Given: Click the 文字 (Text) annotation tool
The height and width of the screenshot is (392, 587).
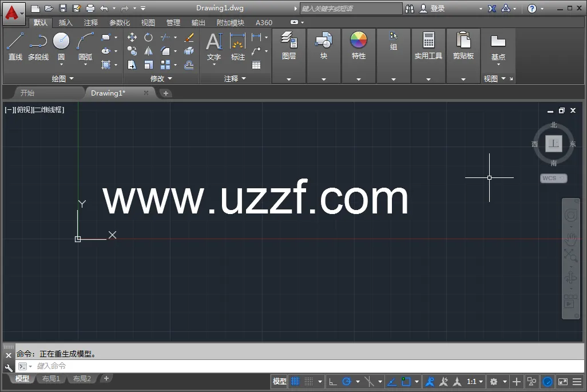Looking at the screenshot, I should click(x=214, y=46).
